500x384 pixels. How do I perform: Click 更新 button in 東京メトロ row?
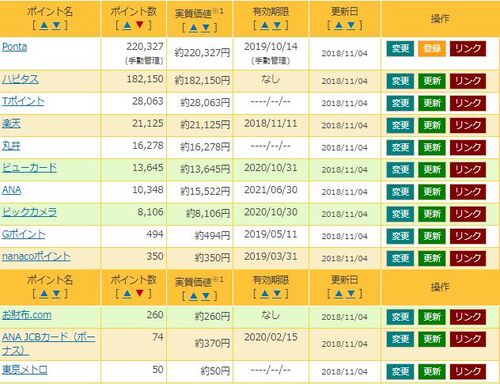(x=432, y=372)
